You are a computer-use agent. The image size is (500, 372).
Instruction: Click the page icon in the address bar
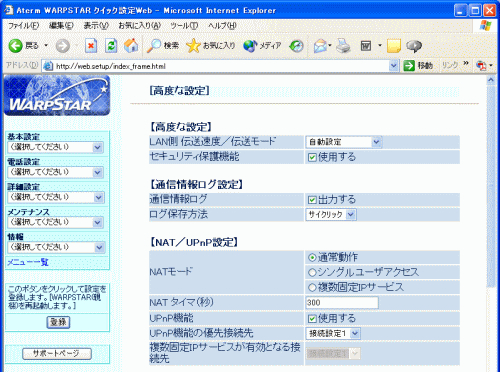[48, 66]
